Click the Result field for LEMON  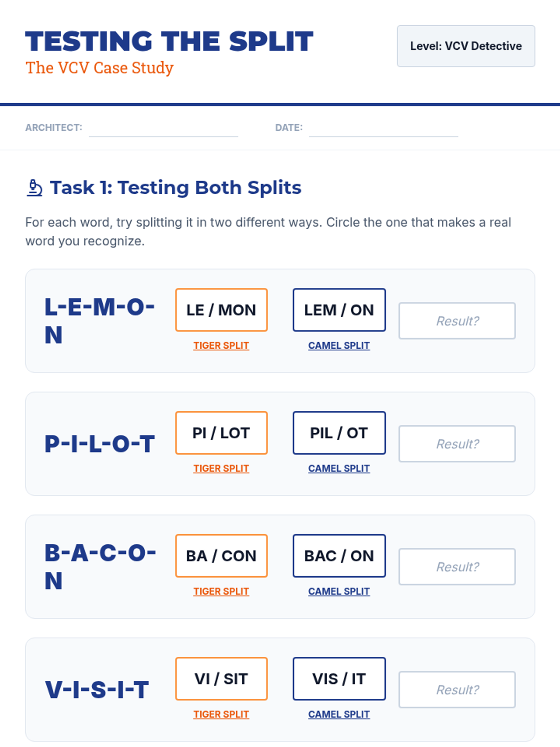pyautogui.click(x=457, y=321)
